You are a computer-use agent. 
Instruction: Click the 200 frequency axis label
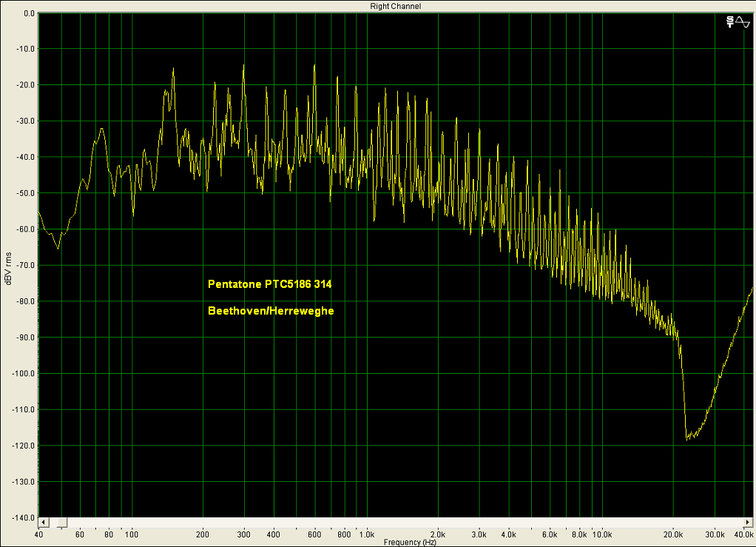(203, 534)
